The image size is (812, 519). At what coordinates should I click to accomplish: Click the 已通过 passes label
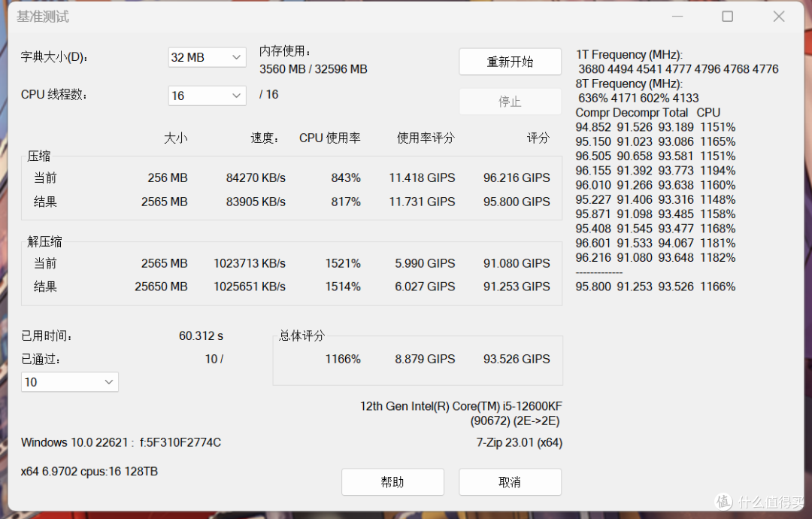tap(41, 359)
